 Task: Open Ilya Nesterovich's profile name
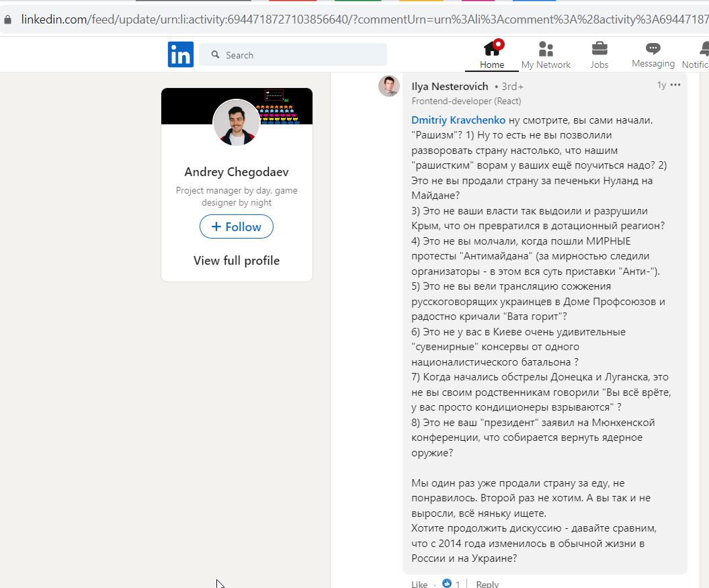[450, 87]
